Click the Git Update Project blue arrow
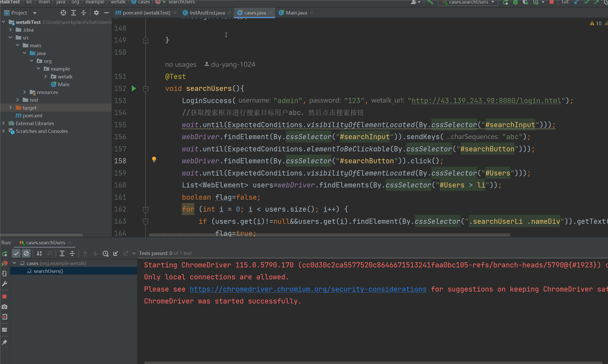Image resolution: width=608 pixels, height=364 pixels. click(576, 2)
